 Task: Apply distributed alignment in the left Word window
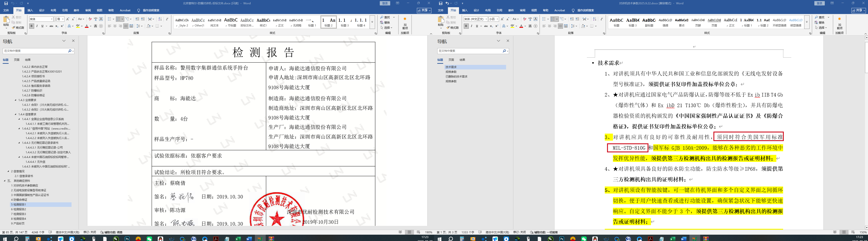point(131,26)
